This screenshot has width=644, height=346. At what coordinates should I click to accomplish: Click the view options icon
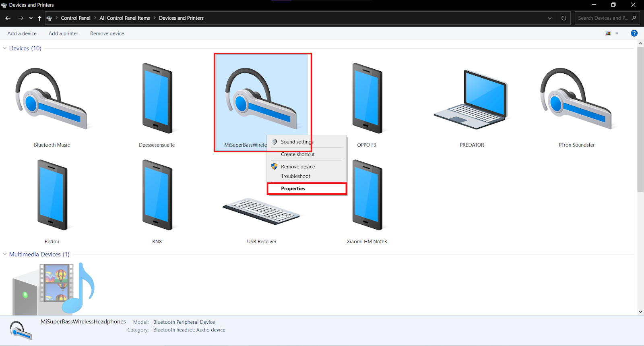608,33
